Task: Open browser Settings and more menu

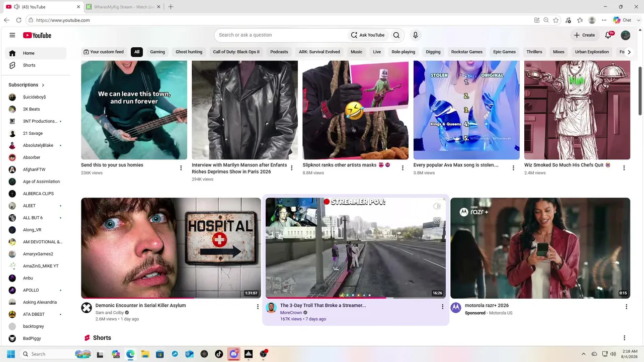Action: [604, 20]
